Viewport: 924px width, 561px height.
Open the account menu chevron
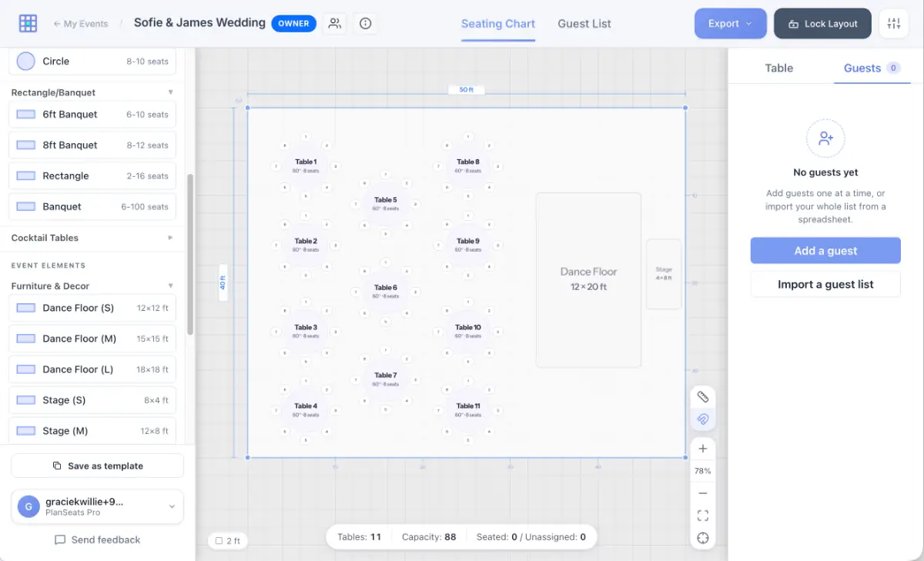[x=172, y=506]
